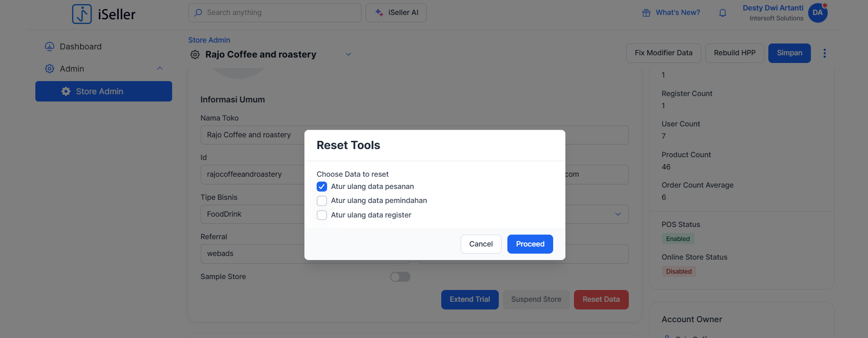Select Store Admin in sidebar

click(104, 92)
